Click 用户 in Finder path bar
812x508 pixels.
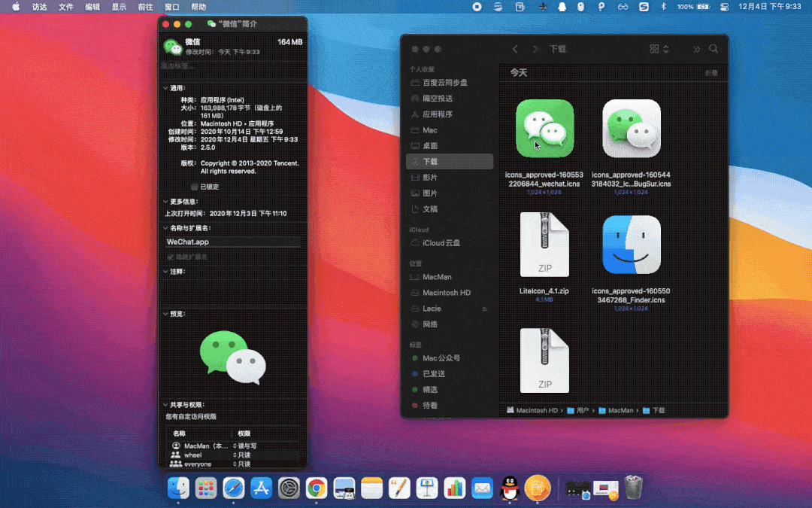(x=578, y=410)
